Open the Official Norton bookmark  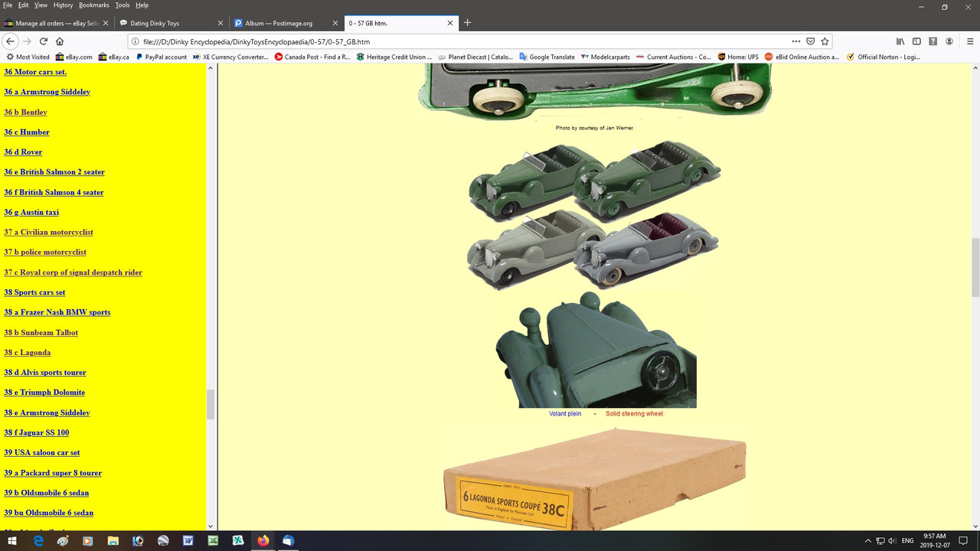pos(884,57)
